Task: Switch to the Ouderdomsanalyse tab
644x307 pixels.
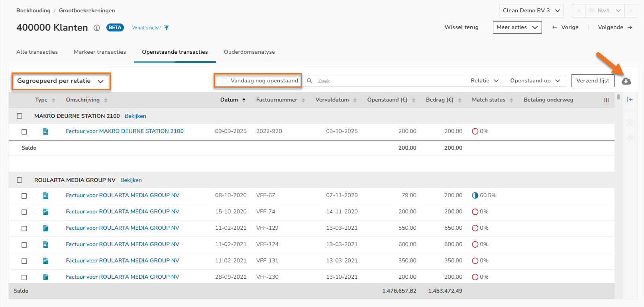Action: point(249,52)
